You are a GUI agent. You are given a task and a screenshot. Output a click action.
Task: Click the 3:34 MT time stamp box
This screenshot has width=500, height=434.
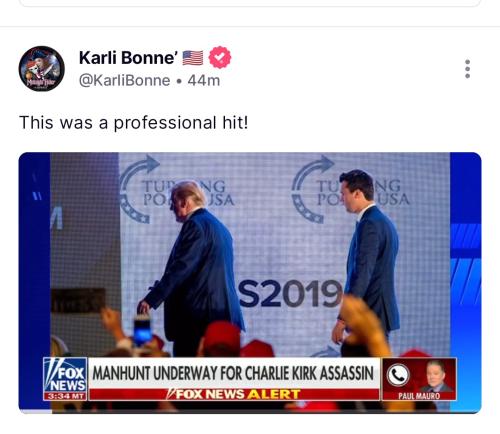[65, 396]
